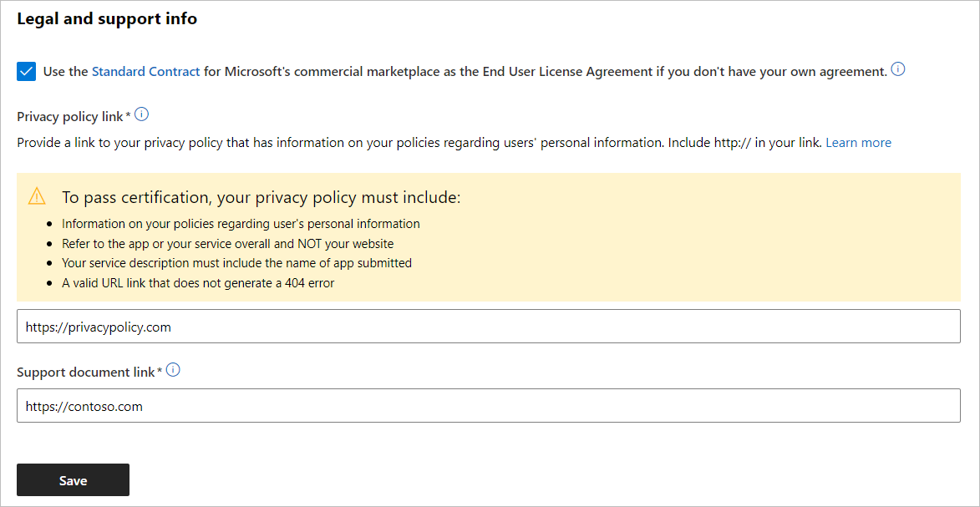Toggle the Standard Contract checkbox
980x507 pixels.
[x=26, y=72]
